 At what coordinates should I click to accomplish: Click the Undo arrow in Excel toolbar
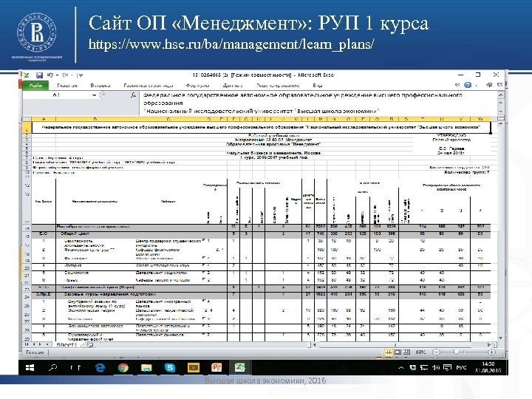tap(50, 75)
